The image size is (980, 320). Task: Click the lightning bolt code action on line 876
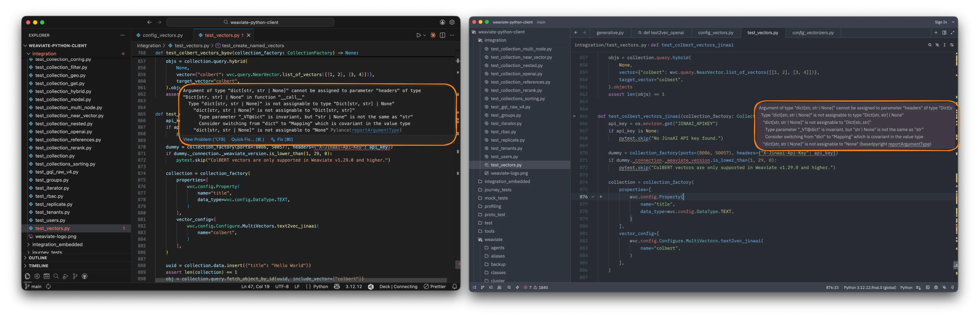click(601, 197)
